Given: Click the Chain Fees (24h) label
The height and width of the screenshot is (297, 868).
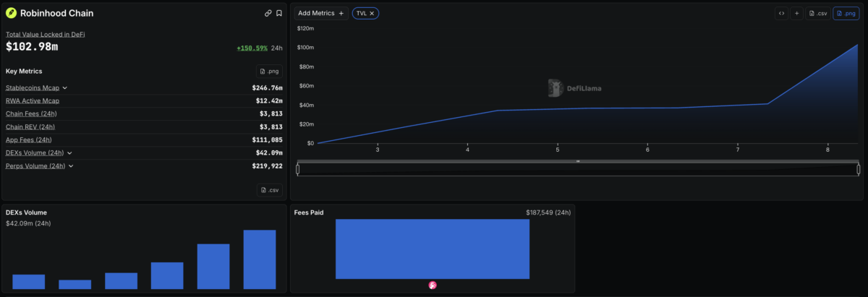Looking at the screenshot, I should pyautogui.click(x=31, y=113).
